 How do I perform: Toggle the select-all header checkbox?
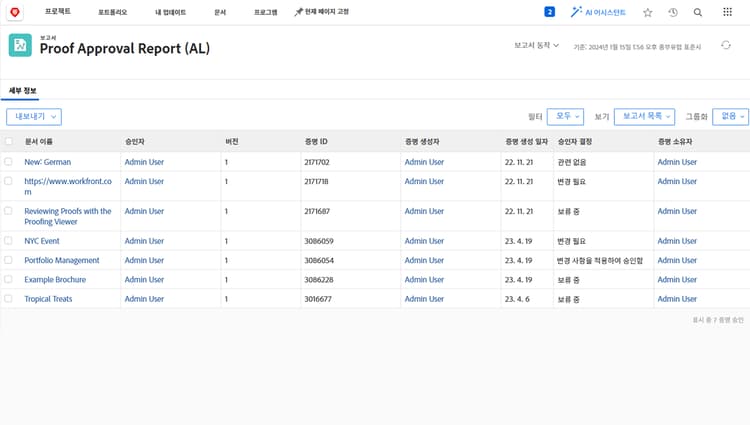pos(9,142)
